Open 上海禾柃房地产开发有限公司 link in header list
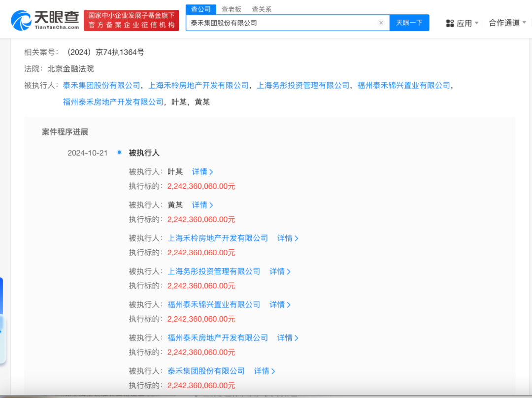The height and width of the screenshot is (398, 532). click(x=199, y=86)
